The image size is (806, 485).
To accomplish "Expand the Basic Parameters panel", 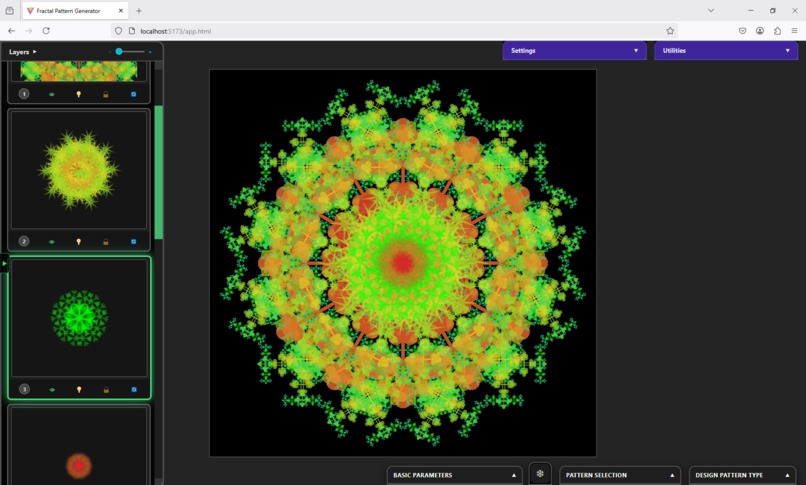I will [454, 475].
